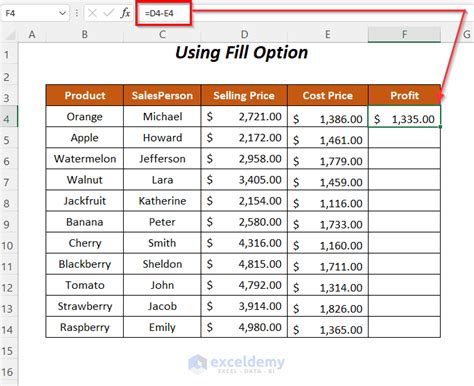474x386 pixels.
Task: Click the Profit header cell
Action: click(404, 95)
